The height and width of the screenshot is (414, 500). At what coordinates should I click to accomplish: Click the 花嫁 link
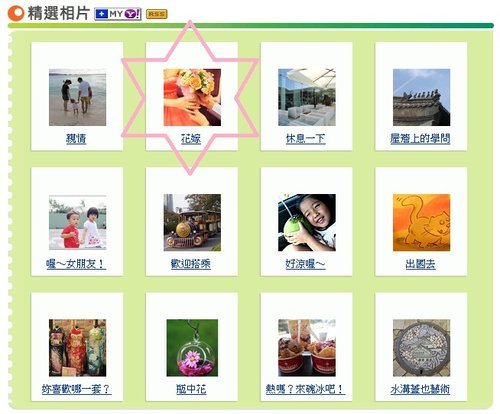[x=191, y=138]
